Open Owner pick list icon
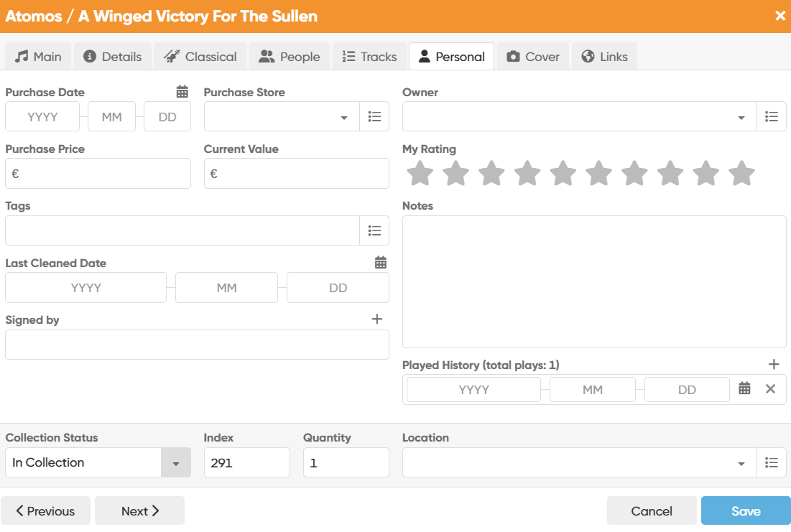The width and height of the screenshot is (791, 532). [771, 117]
